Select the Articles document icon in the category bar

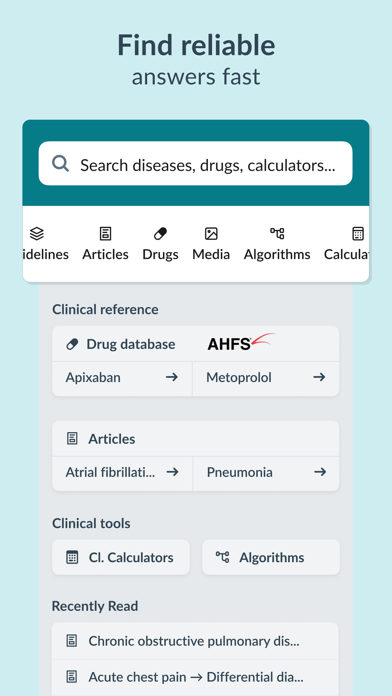point(105,233)
